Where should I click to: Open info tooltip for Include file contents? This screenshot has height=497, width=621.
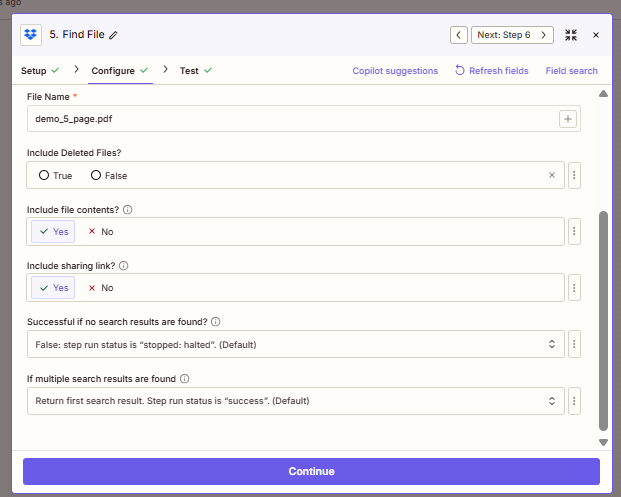[127, 210]
